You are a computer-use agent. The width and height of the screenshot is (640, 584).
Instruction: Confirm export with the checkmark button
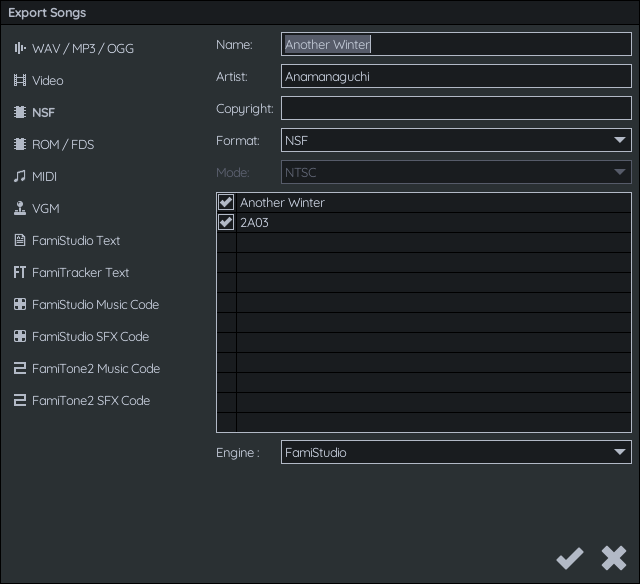click(x=570, y=558)
